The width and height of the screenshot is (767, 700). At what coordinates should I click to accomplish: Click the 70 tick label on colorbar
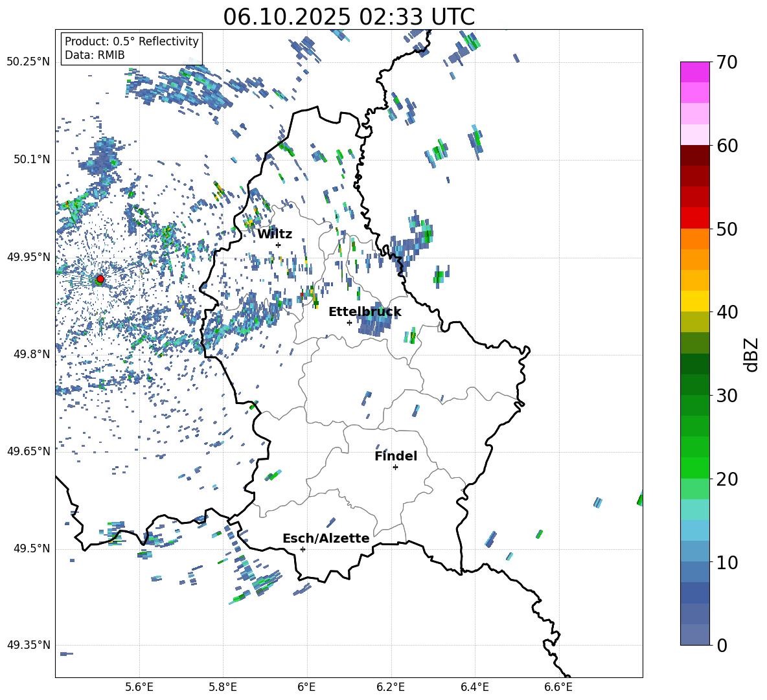pos(729,63)
